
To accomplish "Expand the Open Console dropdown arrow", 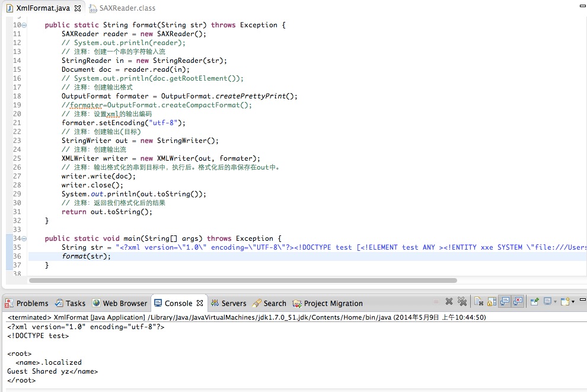I will tap(573, 302).
